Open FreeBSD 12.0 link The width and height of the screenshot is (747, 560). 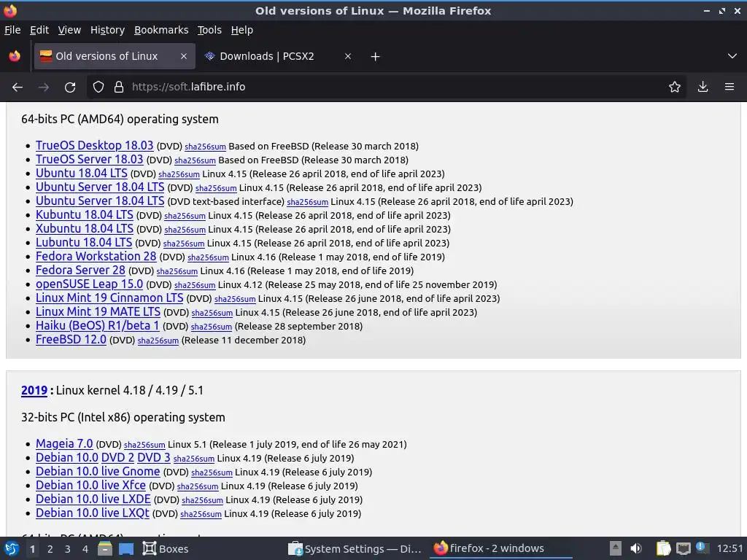tap(71, 339)
